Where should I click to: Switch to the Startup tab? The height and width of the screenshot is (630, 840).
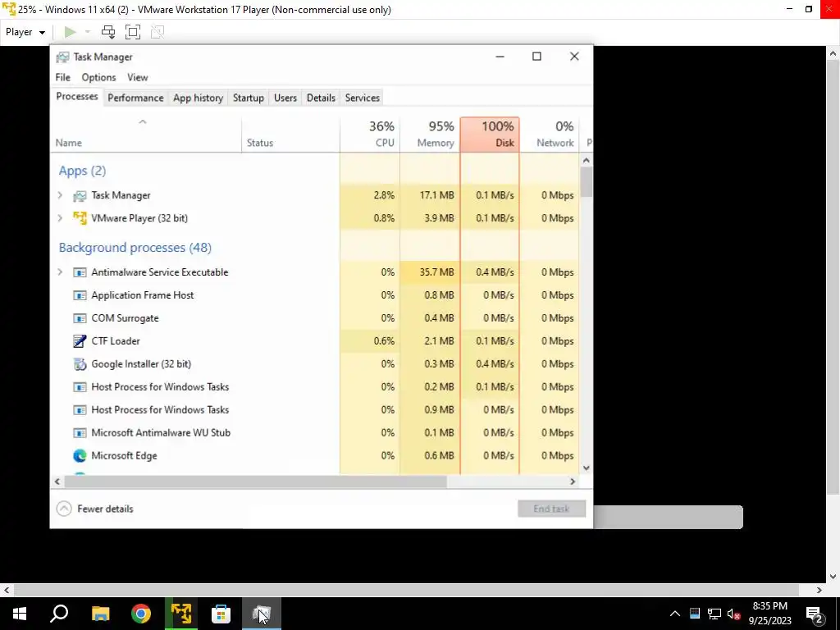click(248, 98)
